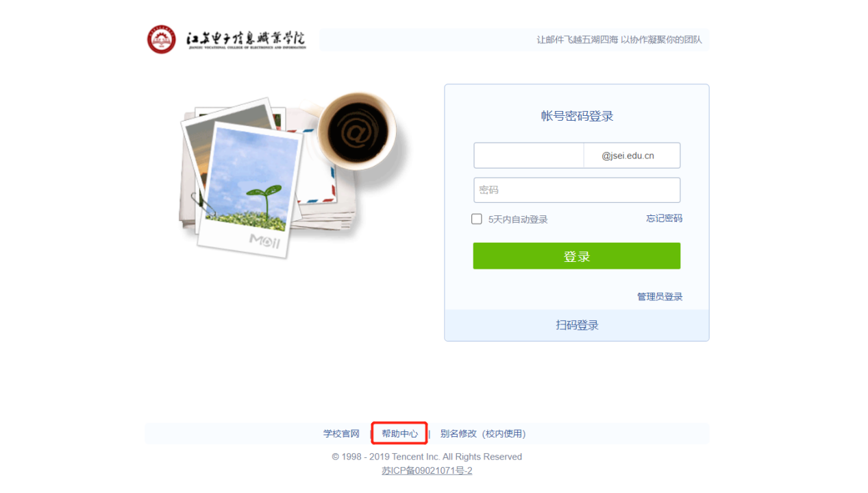The height and width of the screenshot is (493, 868).
Task: Open the 管理员登录 link
Action: coord(660,296)
